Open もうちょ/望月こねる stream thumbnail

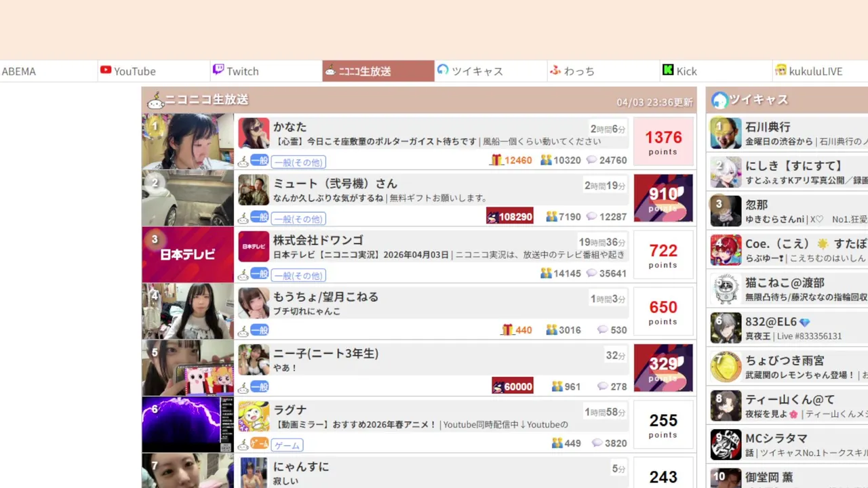(188, 311)
